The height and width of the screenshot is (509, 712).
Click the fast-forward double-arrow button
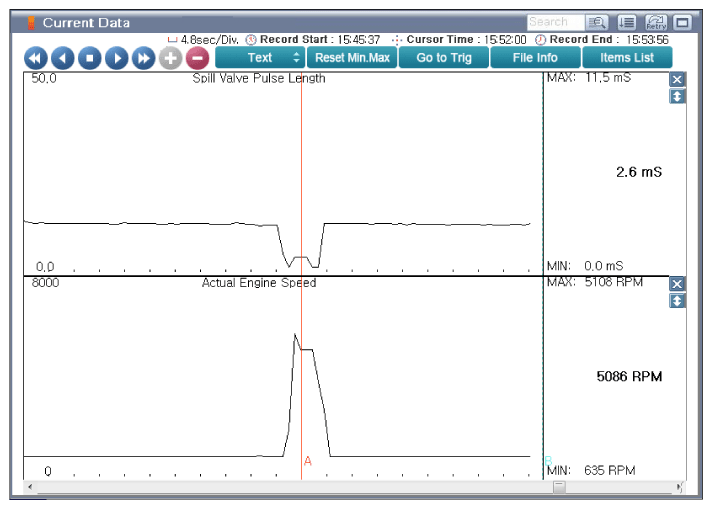[x=144, y=58]
